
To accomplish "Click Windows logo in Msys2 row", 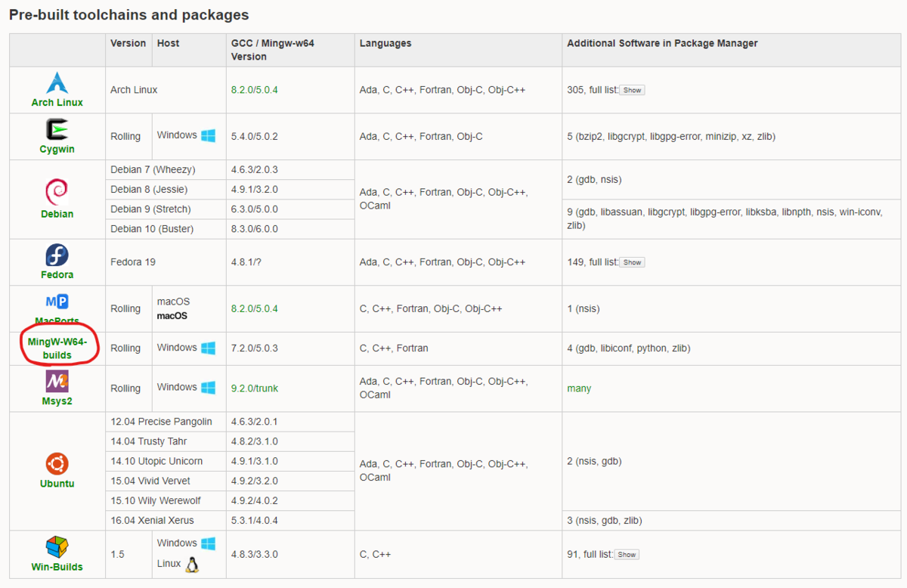I will (208, 387).
